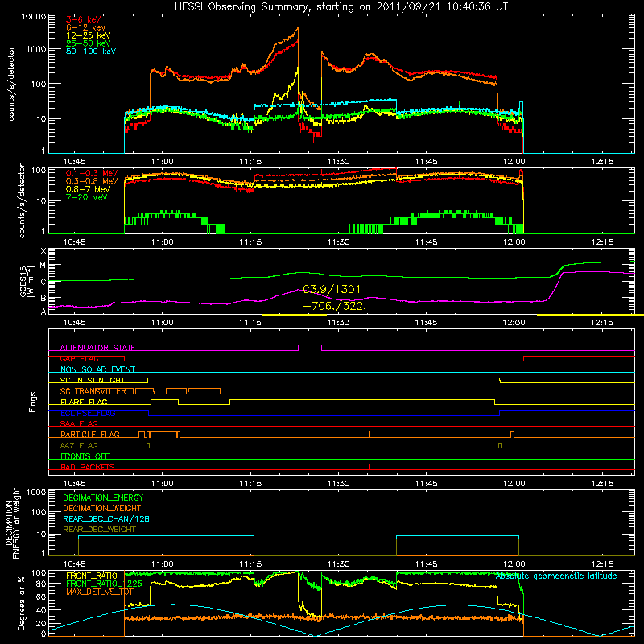
Task: Click the Degrees or % axis label
Action: point(21,603)
